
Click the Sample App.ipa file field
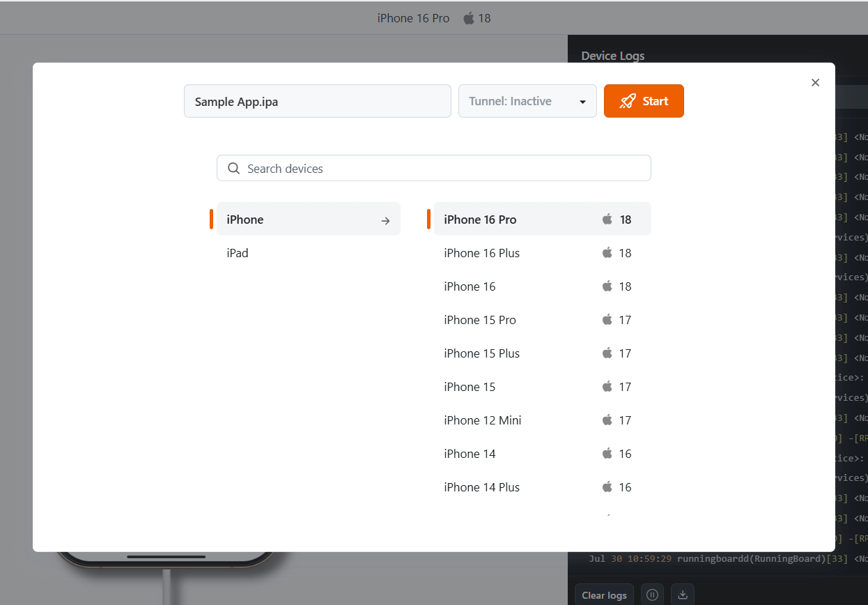[x=317, y=100]
